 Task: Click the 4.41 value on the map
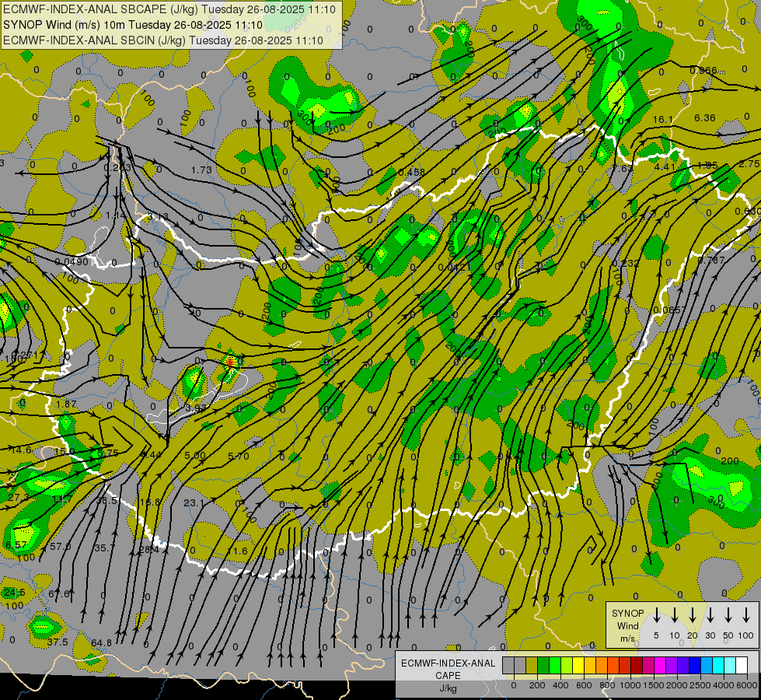click(665, 166)
